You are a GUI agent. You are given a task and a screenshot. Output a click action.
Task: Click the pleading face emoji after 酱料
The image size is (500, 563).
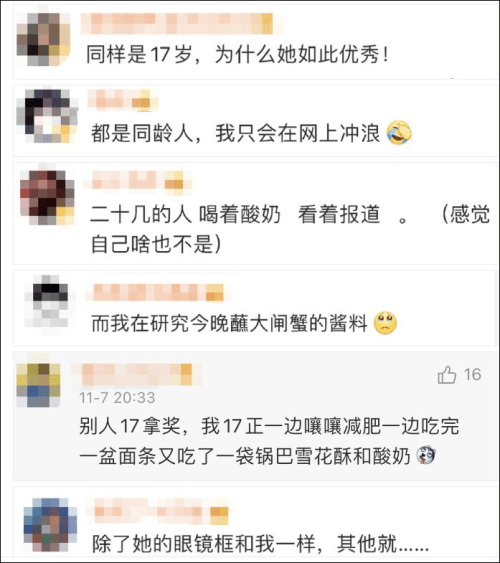pyautogui.click(x=385, y=322)
